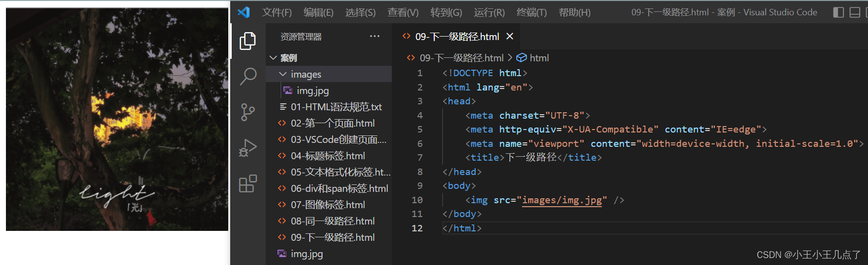Click the light photo in browser preview
This screenshot has width=868, height=265.
[x=117, y=119]
